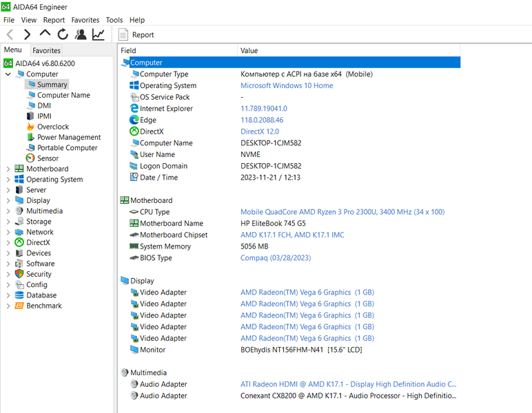Open Compaq (03/28/2023) BIOS link
Viewport: 532px width, 413px height.
tap(276, 258)
